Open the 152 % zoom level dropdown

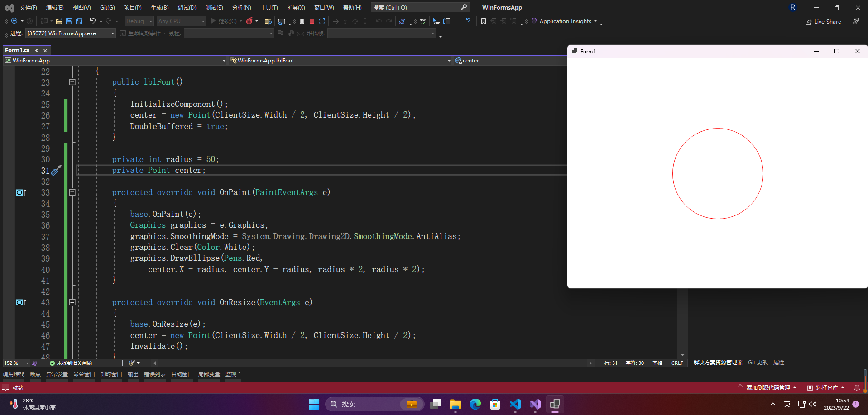coord(16,363)
